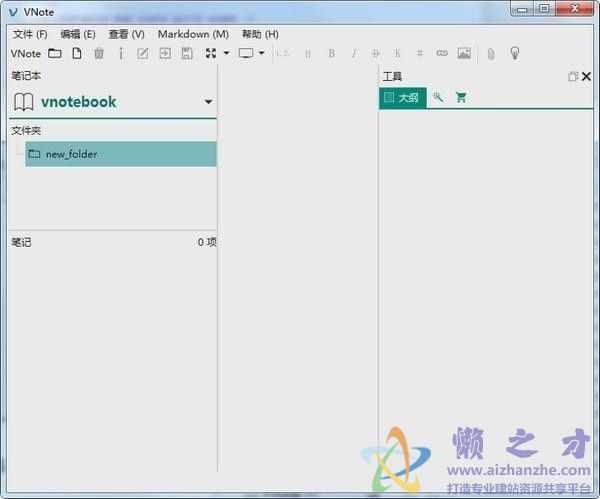Create a new note with the page icon
600x499 pixels.
(x=77, y=53)
